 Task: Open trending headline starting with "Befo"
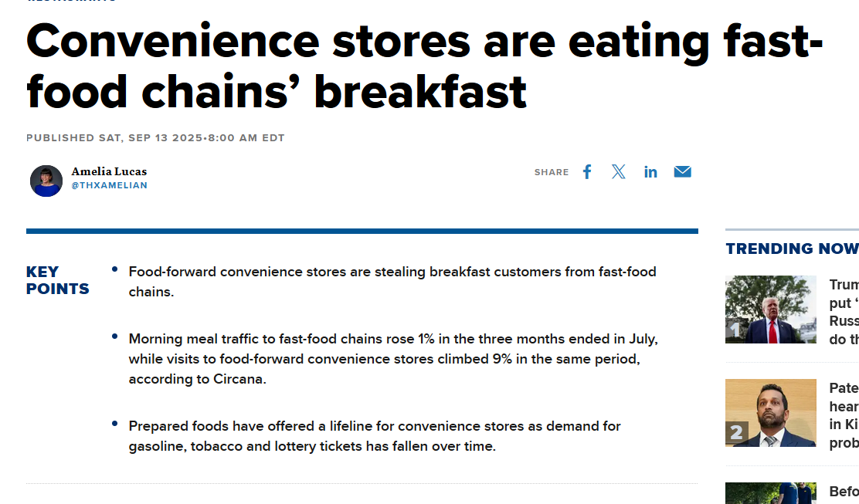tap(844, 492)
